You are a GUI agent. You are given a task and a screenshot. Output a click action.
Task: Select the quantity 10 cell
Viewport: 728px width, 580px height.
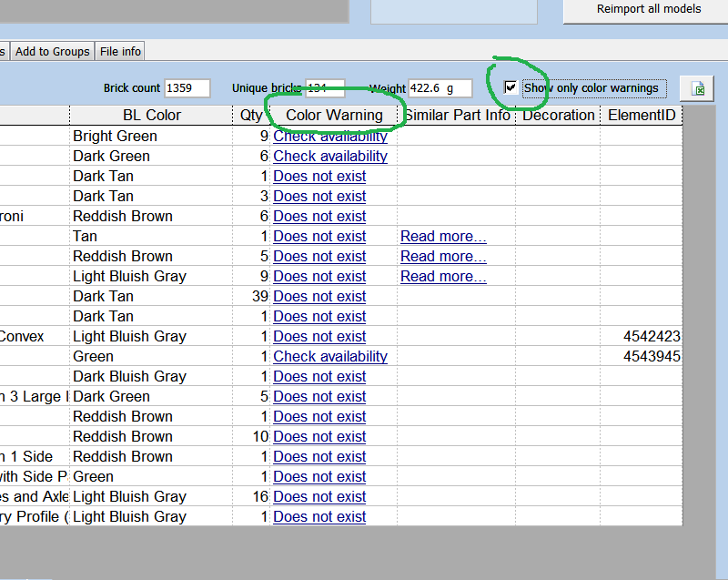[x=251, y=436]
